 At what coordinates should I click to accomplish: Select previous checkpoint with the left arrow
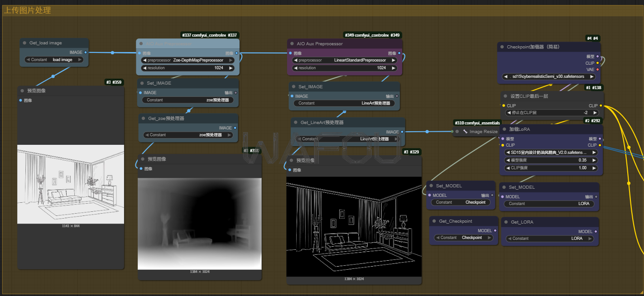(507, 77)
